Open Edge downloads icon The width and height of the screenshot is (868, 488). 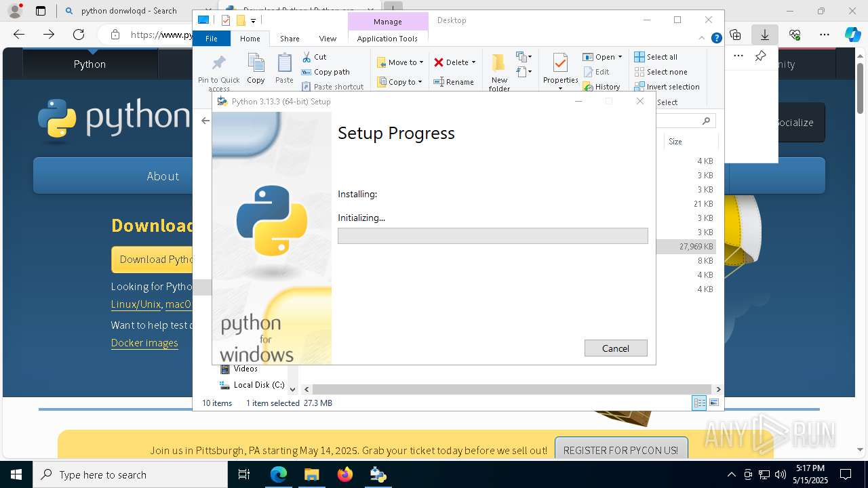click(x=764, y=35)
